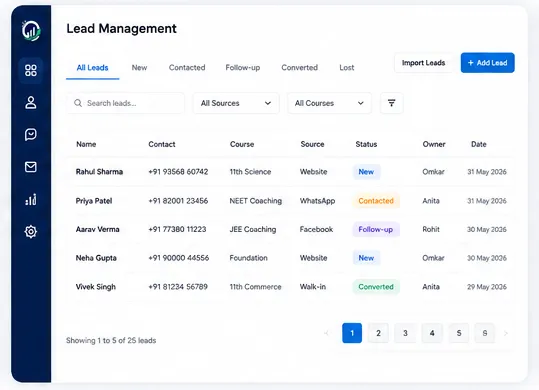Viewport: 539px width, 390px height.
Task: Focus the Search leads input field
Action: pyautogui.click(x=125, y=103)
